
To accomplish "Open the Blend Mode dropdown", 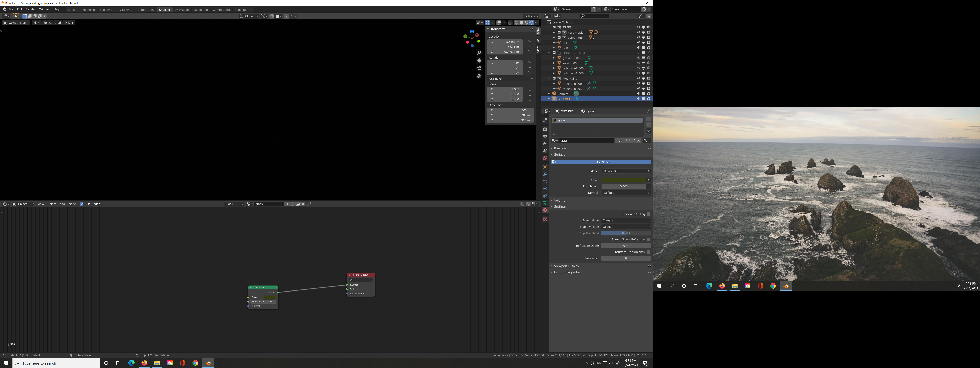I will [x=626, y=221].
